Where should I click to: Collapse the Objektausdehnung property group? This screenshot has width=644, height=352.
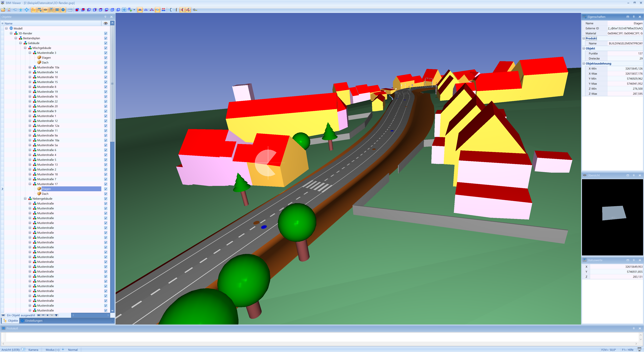584,63
